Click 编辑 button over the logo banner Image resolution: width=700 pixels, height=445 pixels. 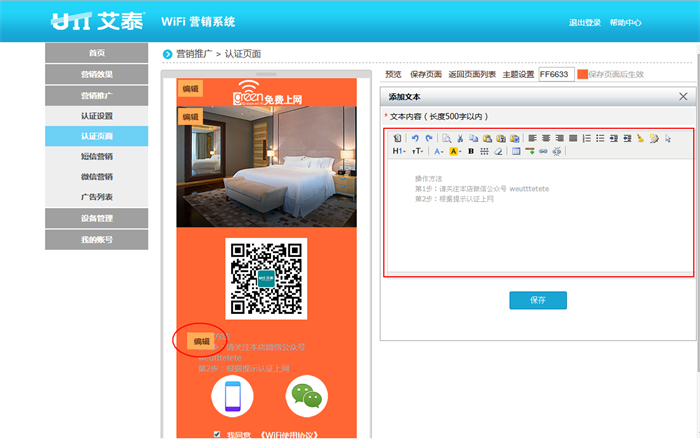(191, 89)
